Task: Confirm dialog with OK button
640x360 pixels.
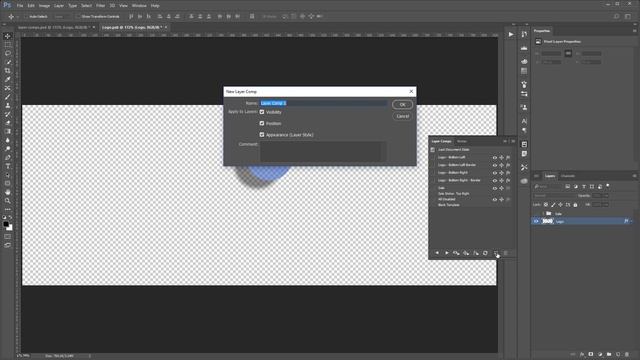Action: pos(402,104)
